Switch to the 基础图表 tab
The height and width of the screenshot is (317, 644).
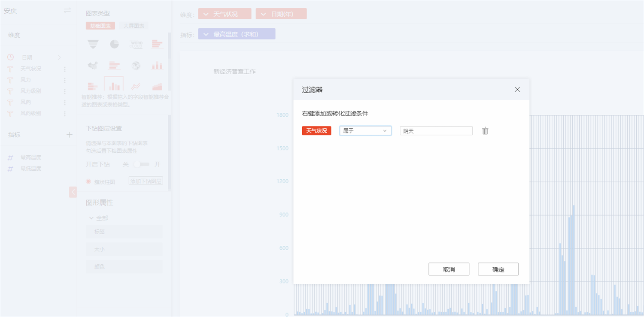point(100,26)
